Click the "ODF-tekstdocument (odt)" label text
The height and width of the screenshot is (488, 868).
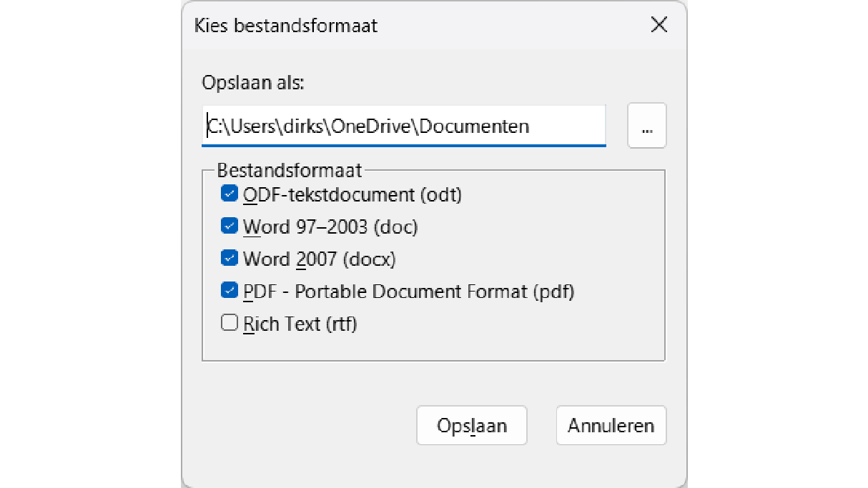[x=352, y=194]
